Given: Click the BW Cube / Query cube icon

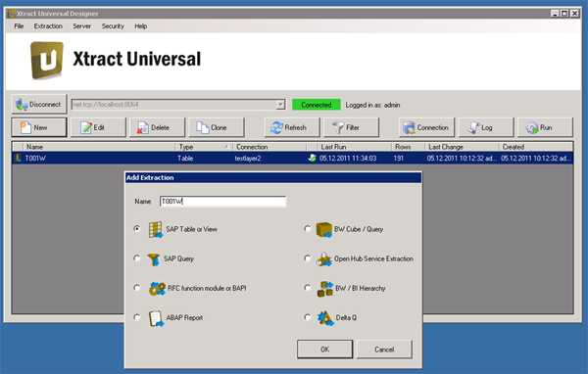Looking at the screenshot, I should (x=324, y=229).
